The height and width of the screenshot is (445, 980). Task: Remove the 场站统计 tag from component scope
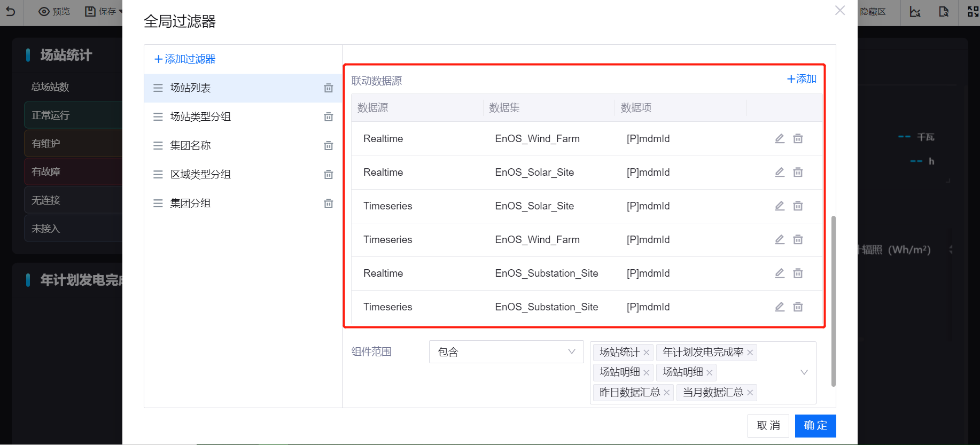pos(647,353)
